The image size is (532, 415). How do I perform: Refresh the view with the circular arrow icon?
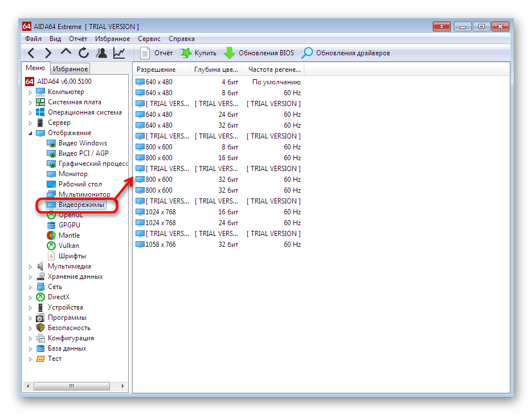coord(84,52)
